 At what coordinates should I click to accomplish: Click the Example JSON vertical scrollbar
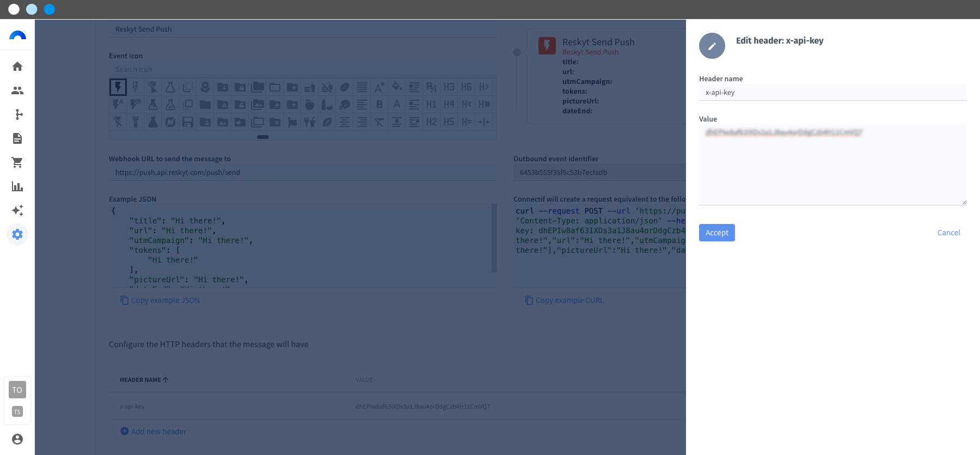[x=494, y=238]
